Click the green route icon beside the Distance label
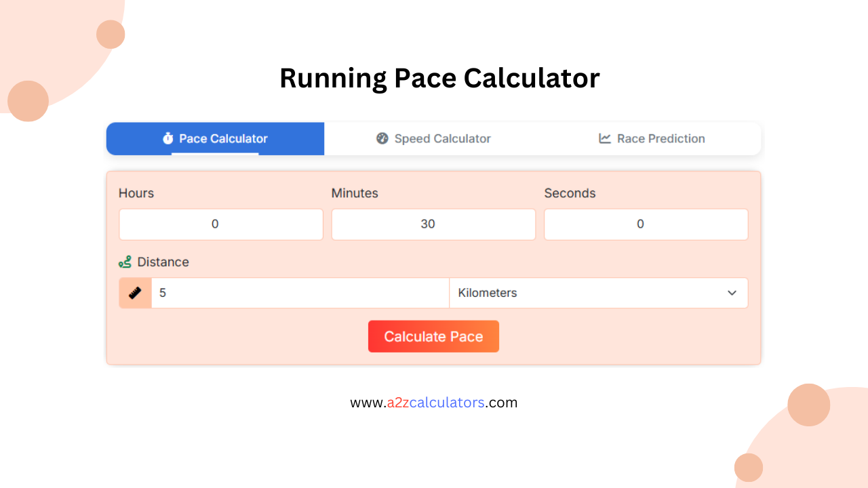Viewport: 868px width, 488px height. pyautogui.click(x=126, y=262)
